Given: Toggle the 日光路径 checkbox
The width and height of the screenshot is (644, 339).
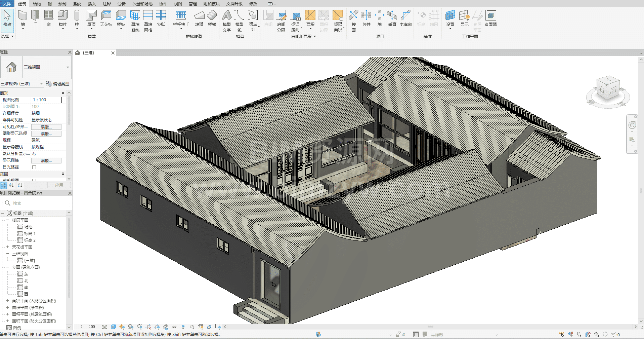Looking at the screenshot, I should tap(34, 167).
